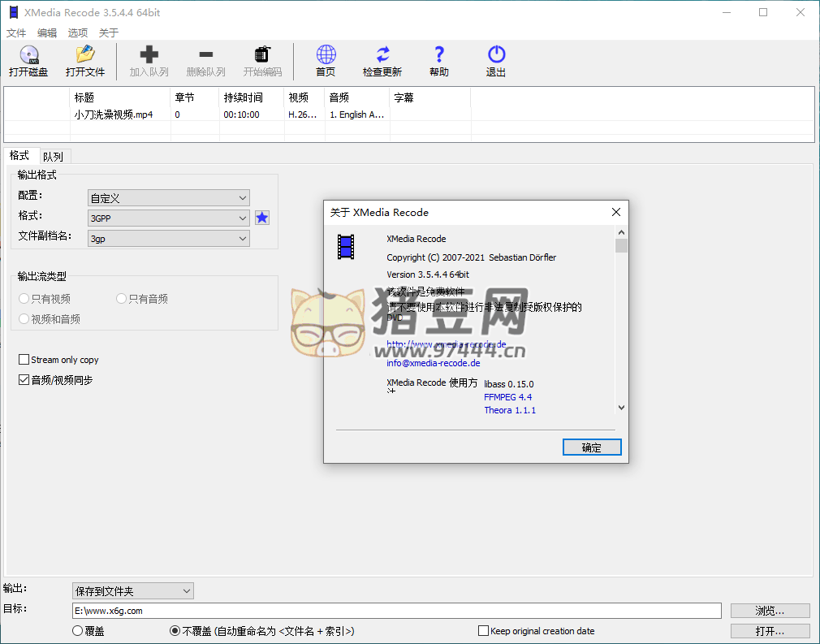Tick the Keep original creation date checkbox
The width and height of the screenshot is (820, 644).
click(484, 631)
